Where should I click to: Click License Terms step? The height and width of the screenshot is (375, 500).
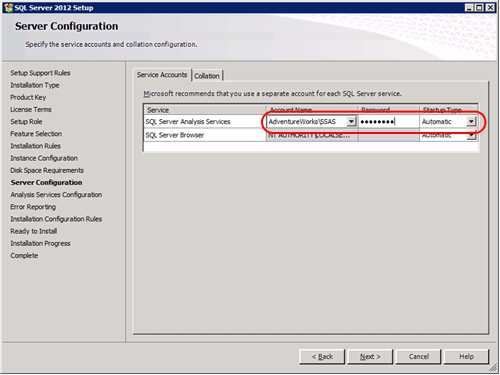coord(31,110)
